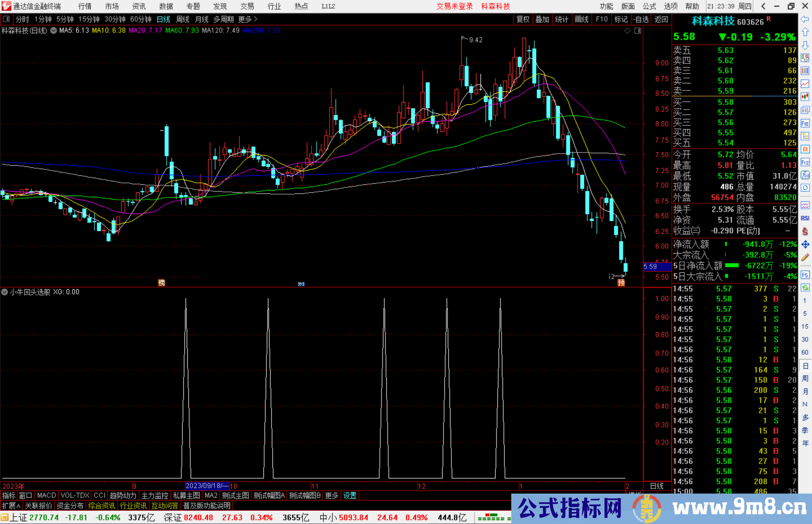Screen dimensions: 812x524
Task: Toggle 复权 price adjustment button
Action: pos(523,19)
